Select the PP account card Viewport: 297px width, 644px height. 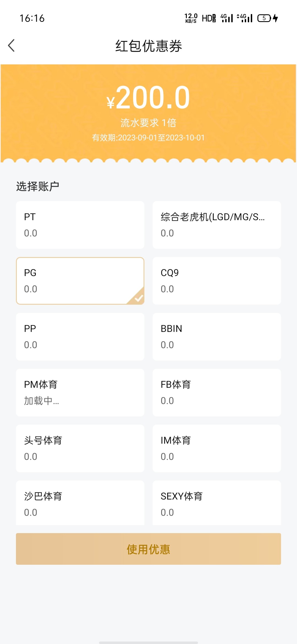tap(80, 337)
